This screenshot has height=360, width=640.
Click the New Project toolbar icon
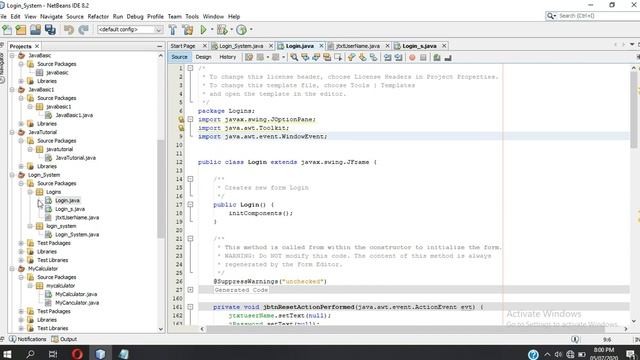click(x=21, y=29)
